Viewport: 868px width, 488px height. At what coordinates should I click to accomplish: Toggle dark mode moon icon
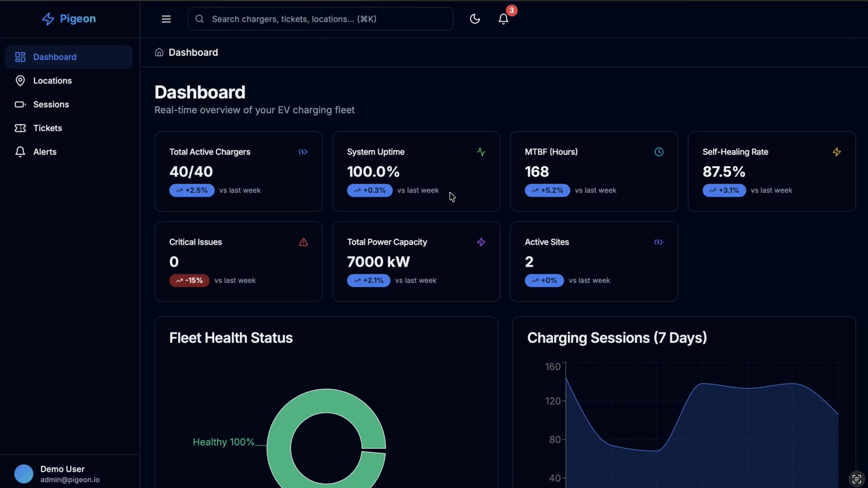[x=475, y=19]
